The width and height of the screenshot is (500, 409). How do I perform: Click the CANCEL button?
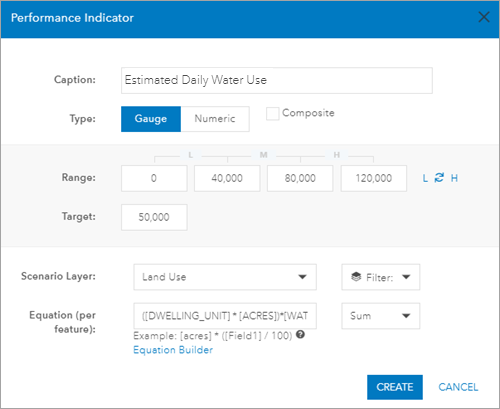(x=458, y=387)
